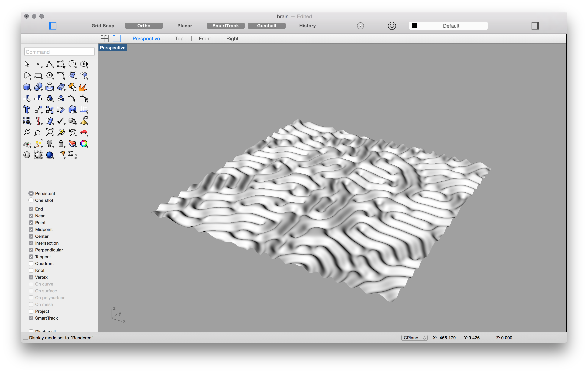Uncheck the End object snap

[x=31, y=209]
